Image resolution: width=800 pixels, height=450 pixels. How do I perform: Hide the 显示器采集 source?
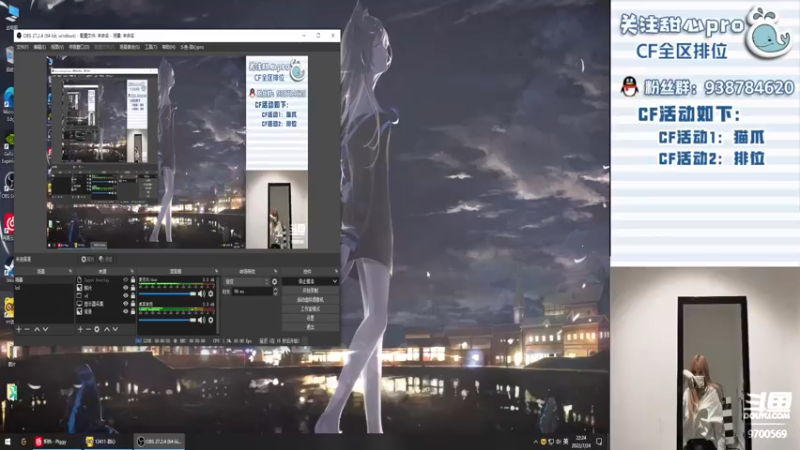point(126,303)
